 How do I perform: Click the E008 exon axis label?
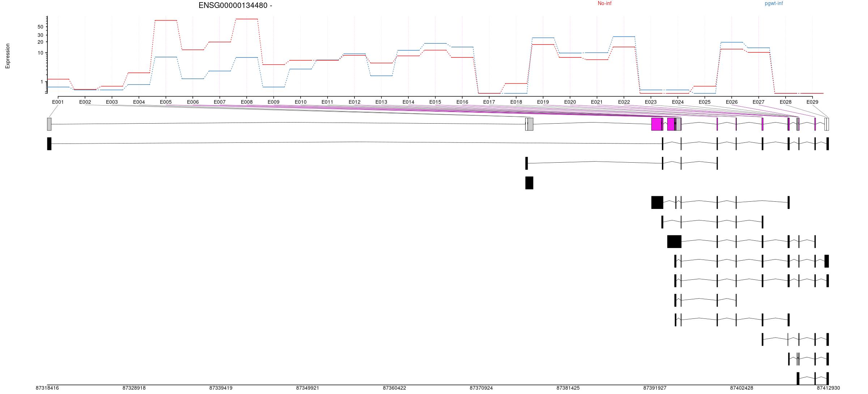pos(247,102)
